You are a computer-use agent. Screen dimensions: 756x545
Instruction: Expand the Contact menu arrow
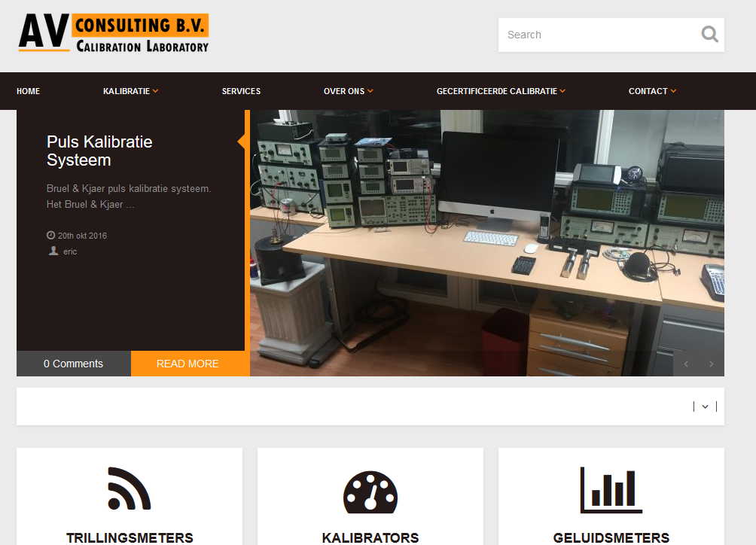tap(673, 91)
